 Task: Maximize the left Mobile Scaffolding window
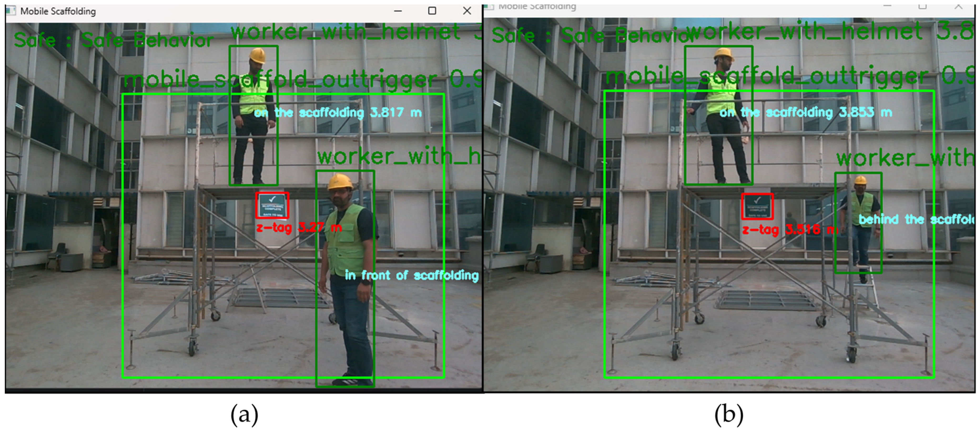432,11
